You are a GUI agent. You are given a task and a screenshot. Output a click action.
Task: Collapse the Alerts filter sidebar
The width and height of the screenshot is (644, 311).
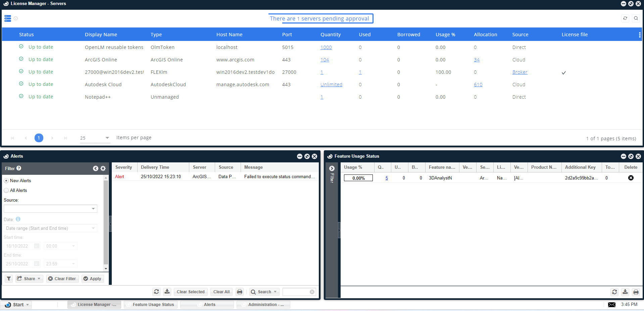(x=96, y=168)
